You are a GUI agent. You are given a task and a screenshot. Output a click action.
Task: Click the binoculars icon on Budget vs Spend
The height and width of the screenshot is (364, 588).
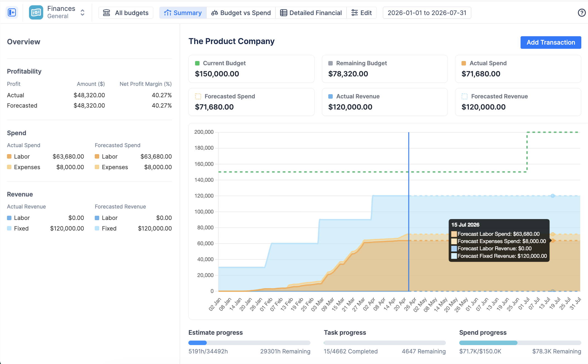[214, 13]
